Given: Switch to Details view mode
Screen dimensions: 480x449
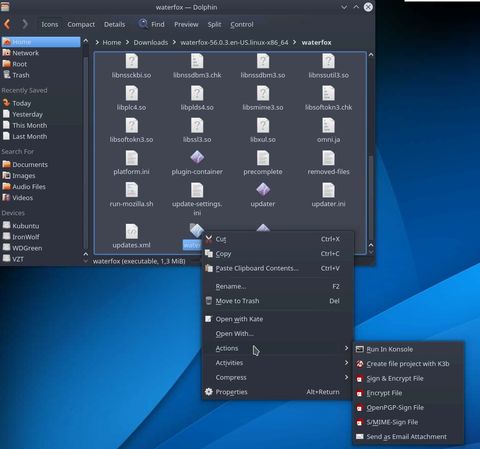Looking at the screenshot, I should (x=114, y=24).
